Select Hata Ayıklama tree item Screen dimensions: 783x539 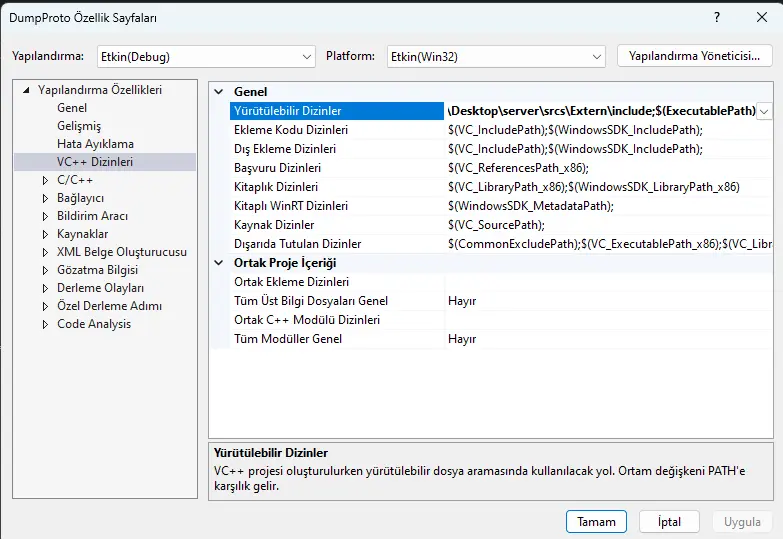[x=95, y=144]
